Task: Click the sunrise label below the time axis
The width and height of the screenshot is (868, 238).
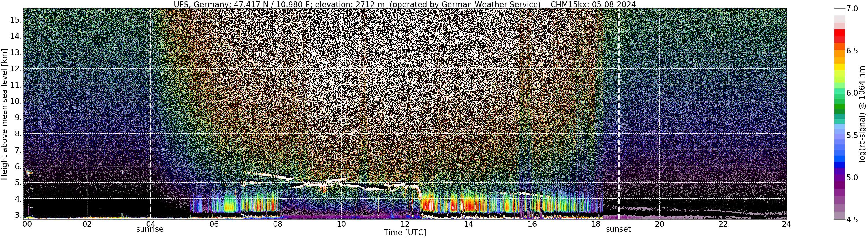Action: coord(150,230)
